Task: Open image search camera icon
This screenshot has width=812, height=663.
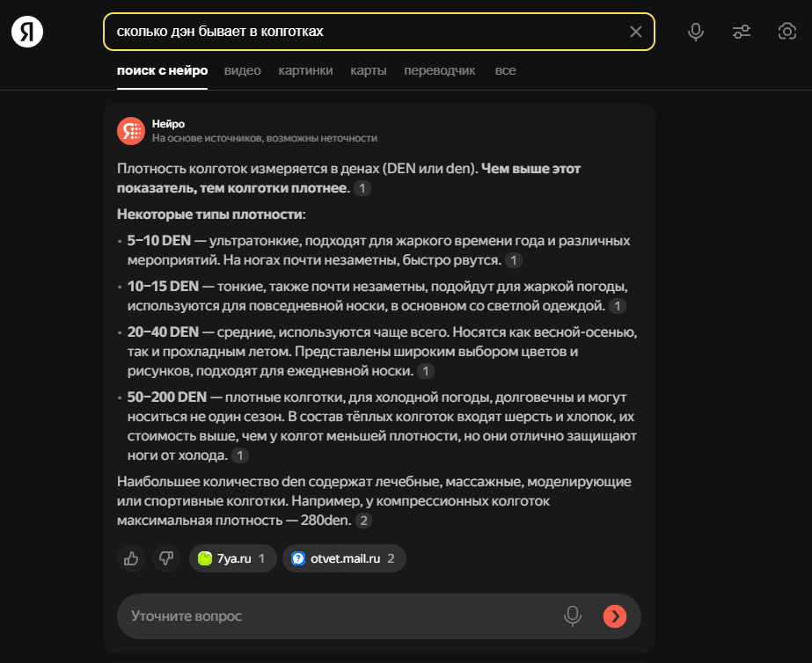Action: tap(787, 32)
